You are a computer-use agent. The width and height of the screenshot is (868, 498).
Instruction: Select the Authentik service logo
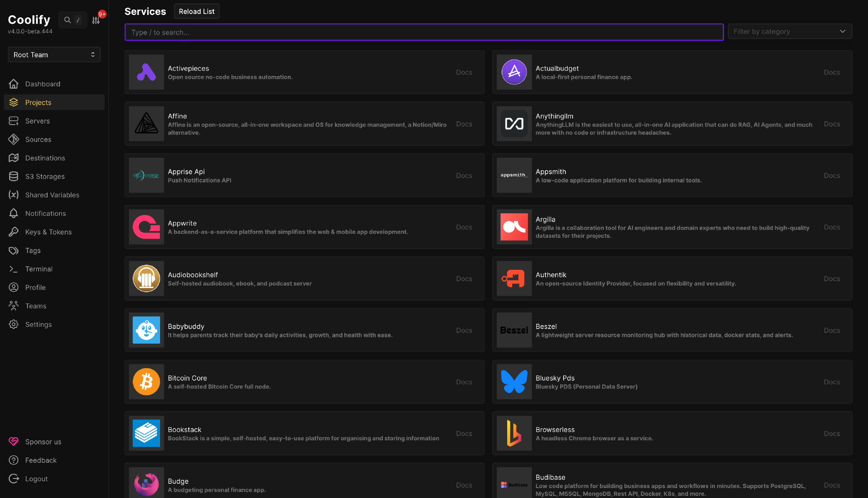pyautogui.click(x=514, y=278)
